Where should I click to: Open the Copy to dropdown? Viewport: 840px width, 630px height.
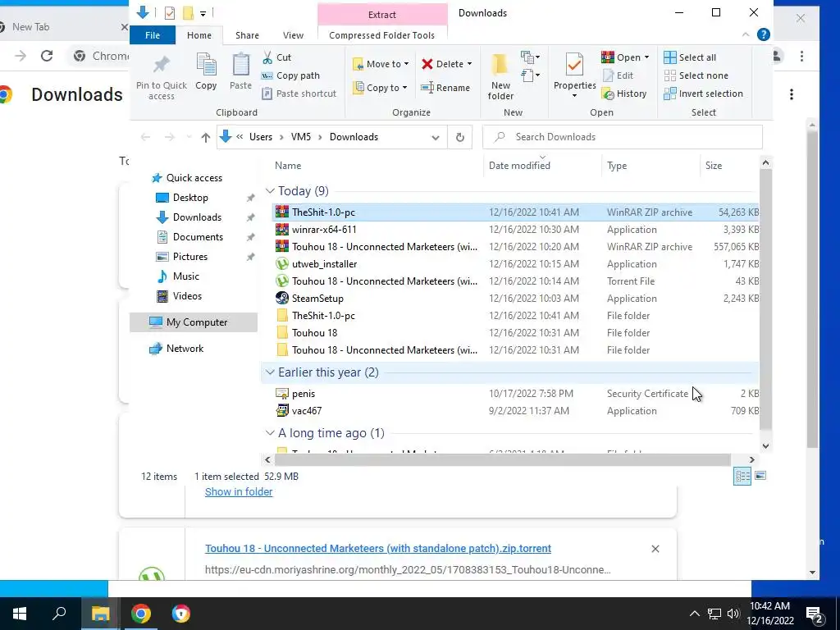coord(380,87)
